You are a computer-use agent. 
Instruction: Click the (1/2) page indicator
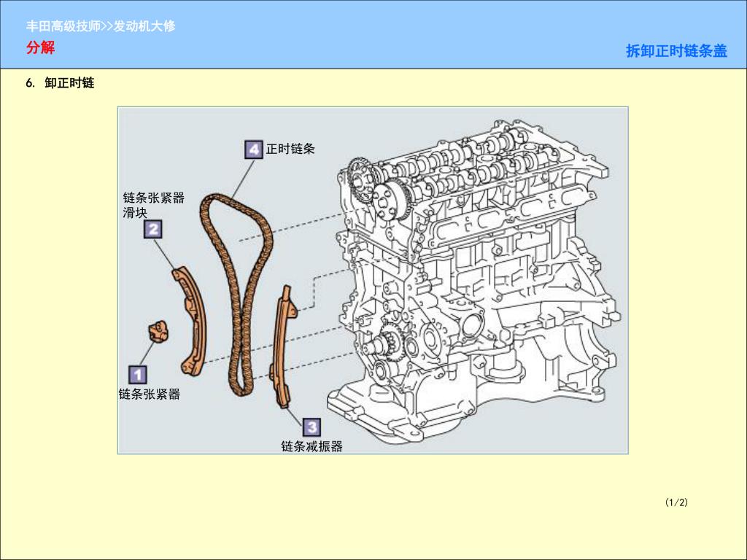click(676, 502)
